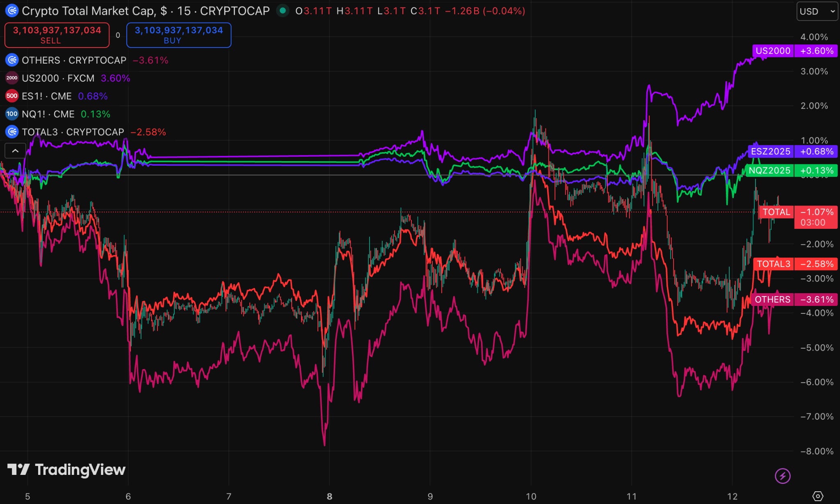Click the ESZ2025 +0.68% price label

(x=792, y=151)
